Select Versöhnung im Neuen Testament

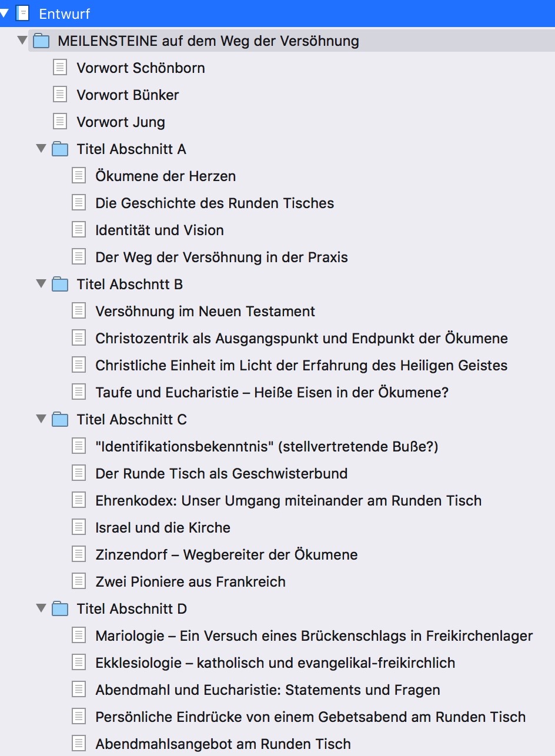tap(205, 311)
